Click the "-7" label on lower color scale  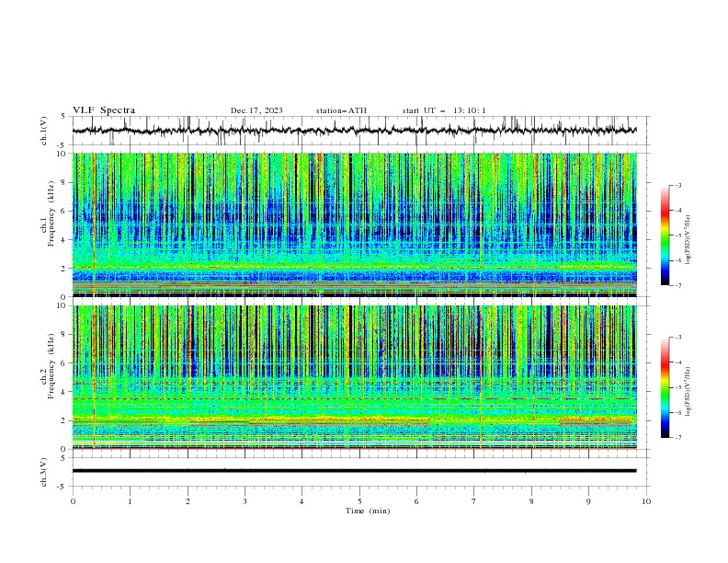677,438
